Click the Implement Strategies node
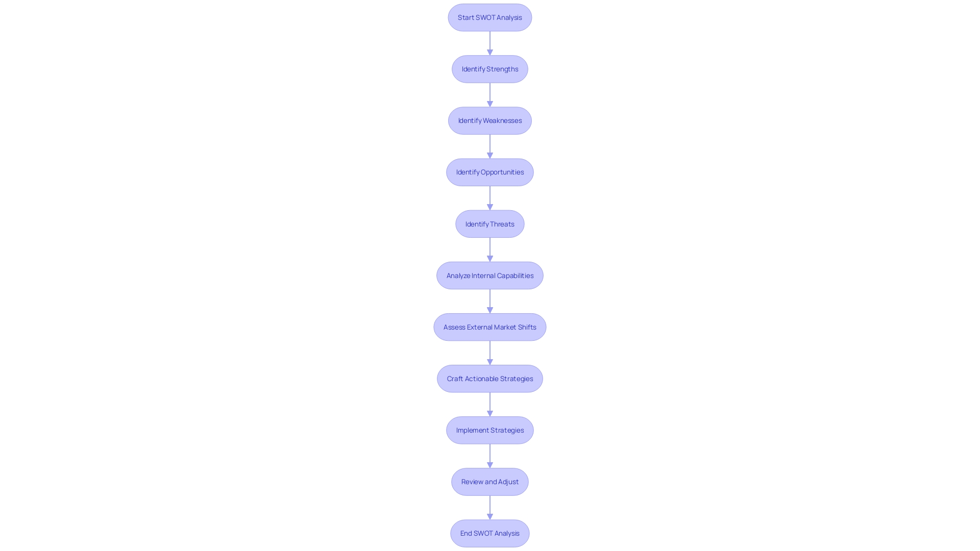The width and height of the screenshot is (980, 551). click(490, 430)
